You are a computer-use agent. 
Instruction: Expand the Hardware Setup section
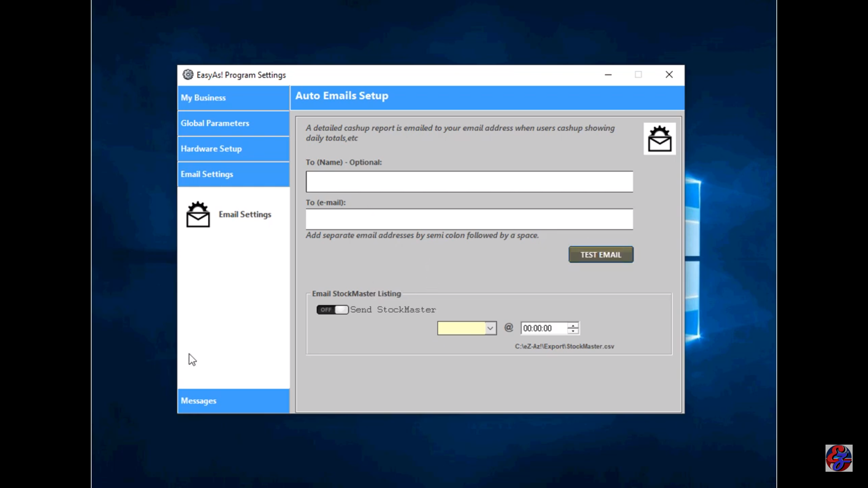[233, 149]
